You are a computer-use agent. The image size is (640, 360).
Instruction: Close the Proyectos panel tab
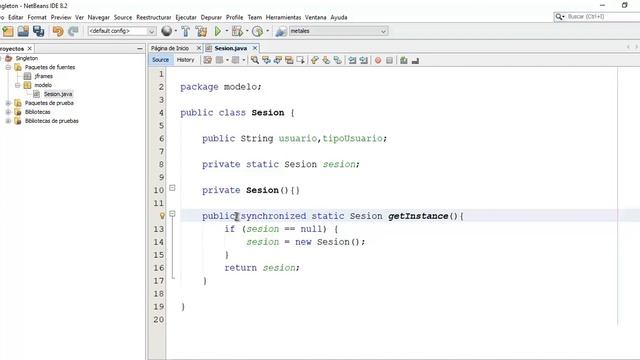(x=29, y=49)
